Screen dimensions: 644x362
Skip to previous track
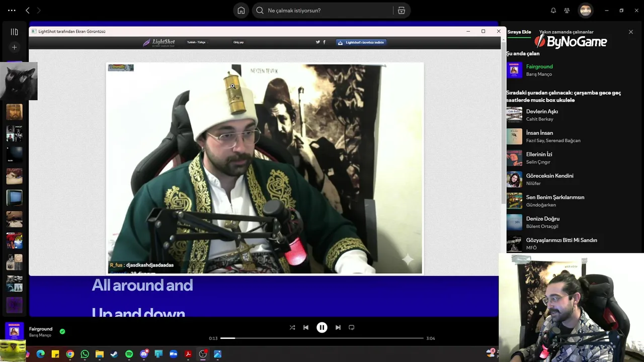305,327
